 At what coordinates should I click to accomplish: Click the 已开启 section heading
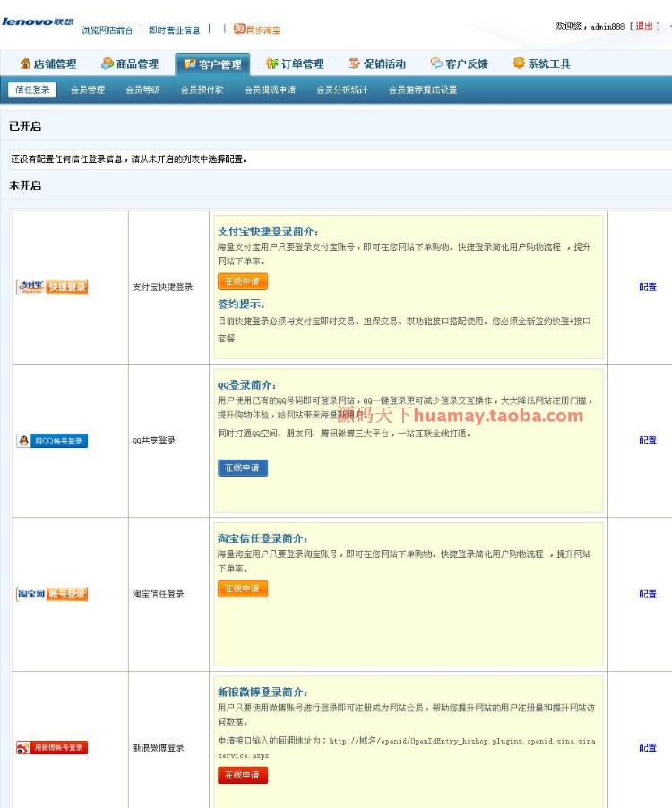point(25,126)
